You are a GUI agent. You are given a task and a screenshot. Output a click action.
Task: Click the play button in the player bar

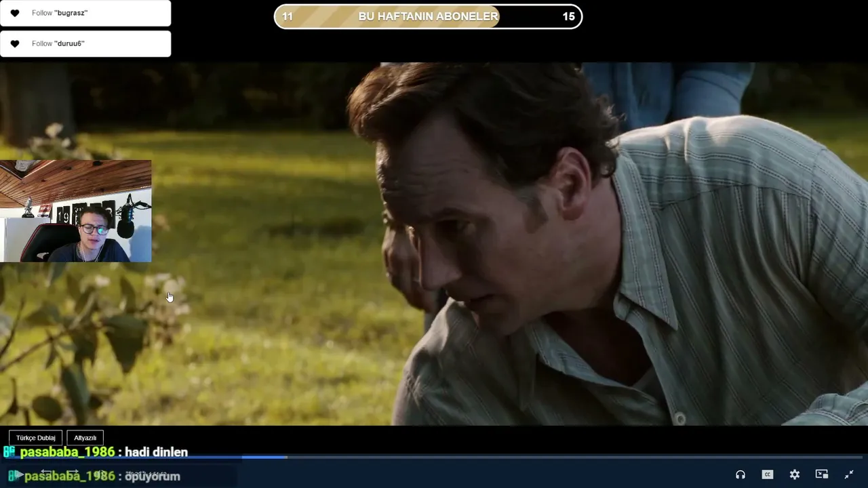tap(18, 474)
